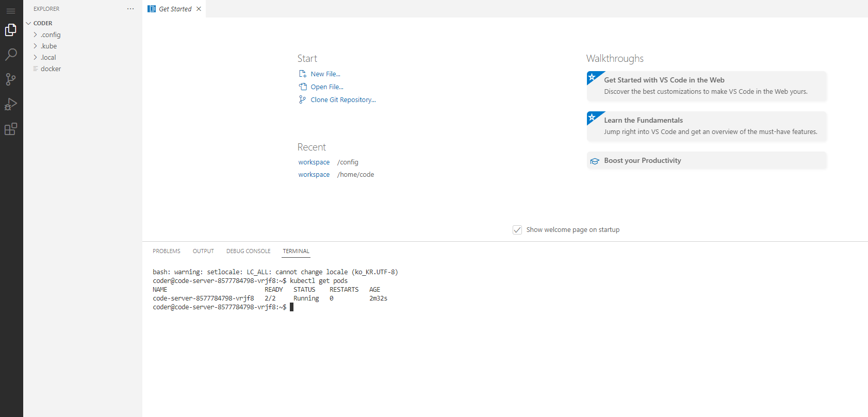Screen dimensions: 868x417
Task: Click the 'Recent' heading
Action: pos(312,147)
